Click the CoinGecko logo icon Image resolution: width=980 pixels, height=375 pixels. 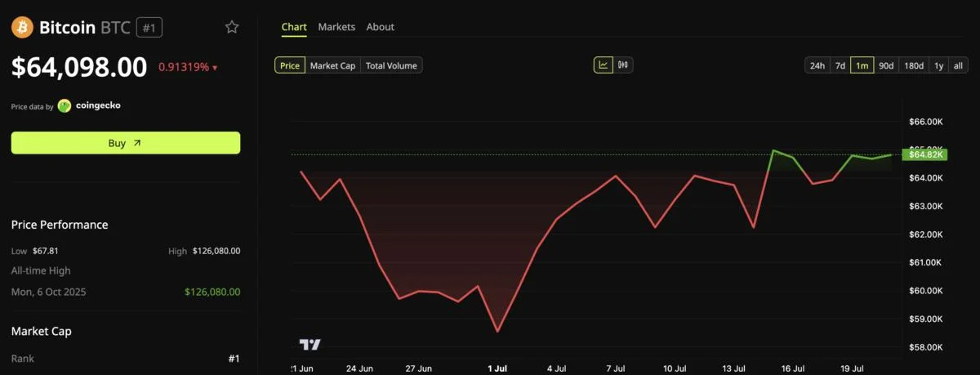coord(65,105)
